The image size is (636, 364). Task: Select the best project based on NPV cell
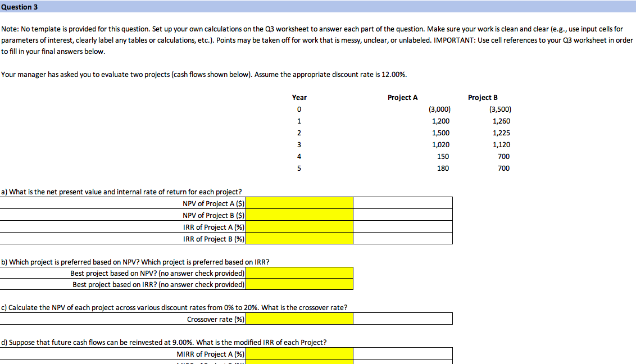(299, 273)
